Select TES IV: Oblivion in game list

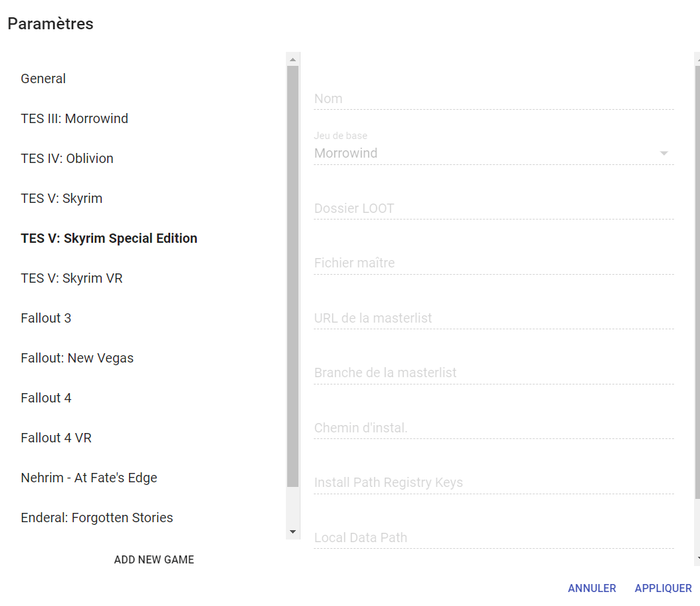(67, 158)
